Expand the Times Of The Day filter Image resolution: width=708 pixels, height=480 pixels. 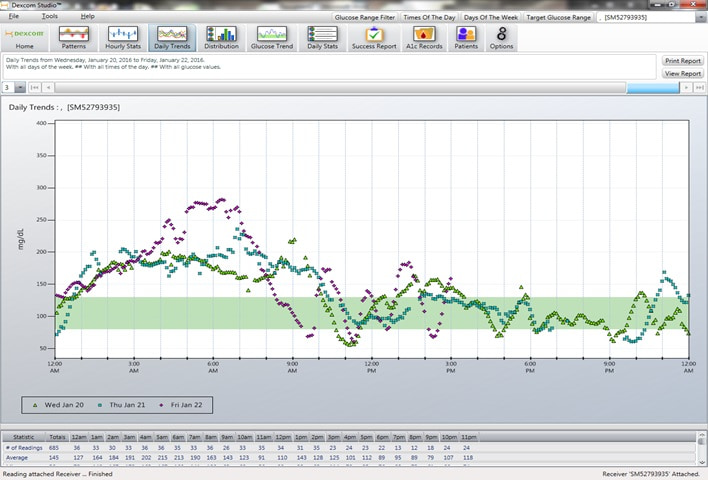[429, 17]
